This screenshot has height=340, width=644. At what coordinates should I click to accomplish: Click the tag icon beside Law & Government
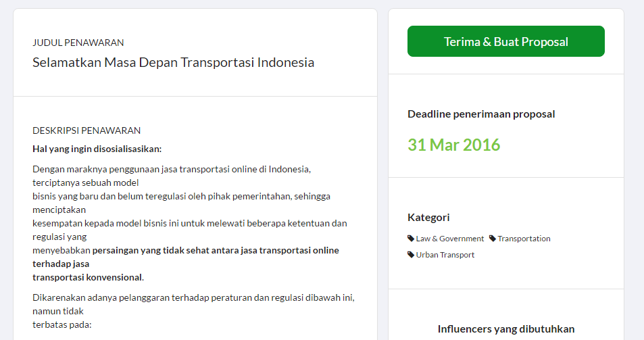(411, 239)
